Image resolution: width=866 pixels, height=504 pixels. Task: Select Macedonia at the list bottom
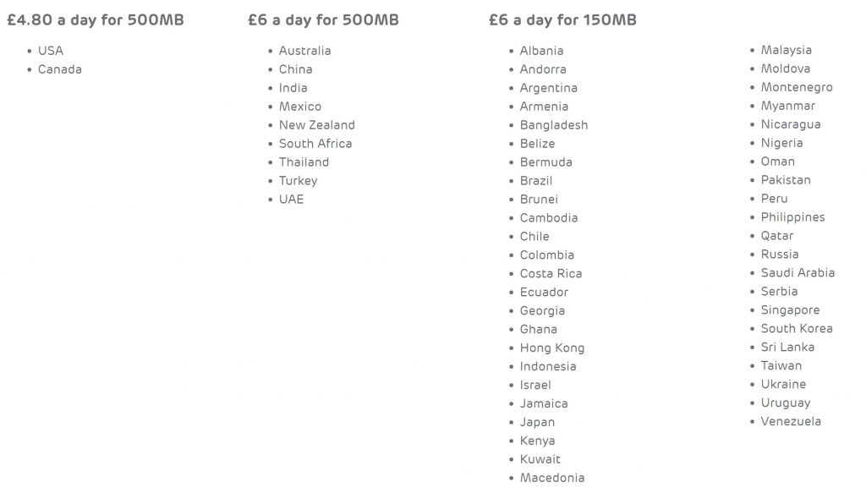click(551, 478)
